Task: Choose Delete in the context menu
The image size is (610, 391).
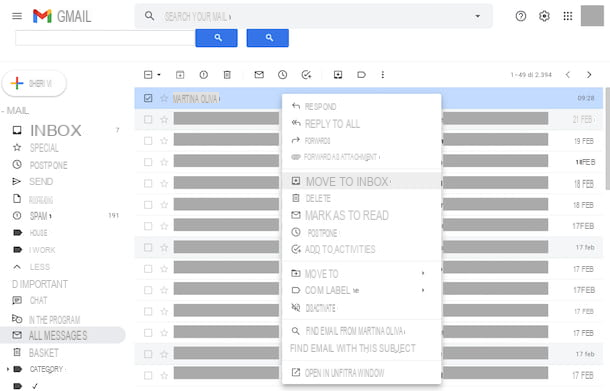Action: point(362,198)
